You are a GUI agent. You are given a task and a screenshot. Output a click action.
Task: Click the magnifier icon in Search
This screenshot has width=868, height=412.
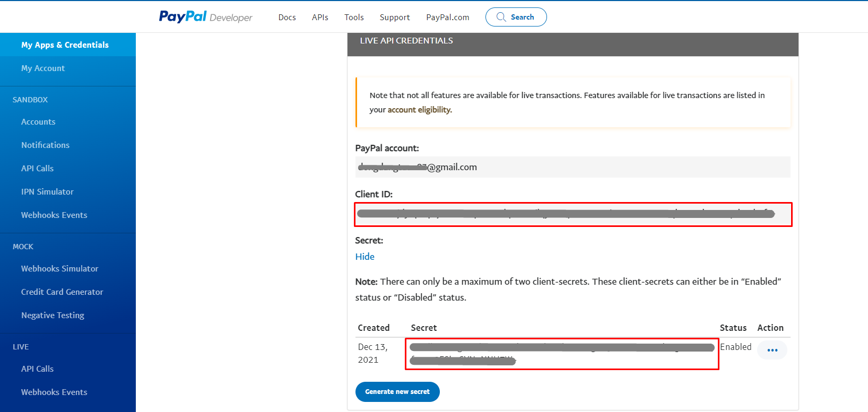click(501, 17)
